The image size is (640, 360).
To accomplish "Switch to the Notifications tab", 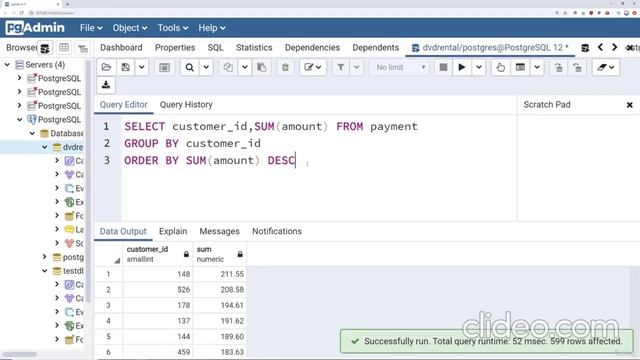I will pyautogui.click(x=277, y=231).
